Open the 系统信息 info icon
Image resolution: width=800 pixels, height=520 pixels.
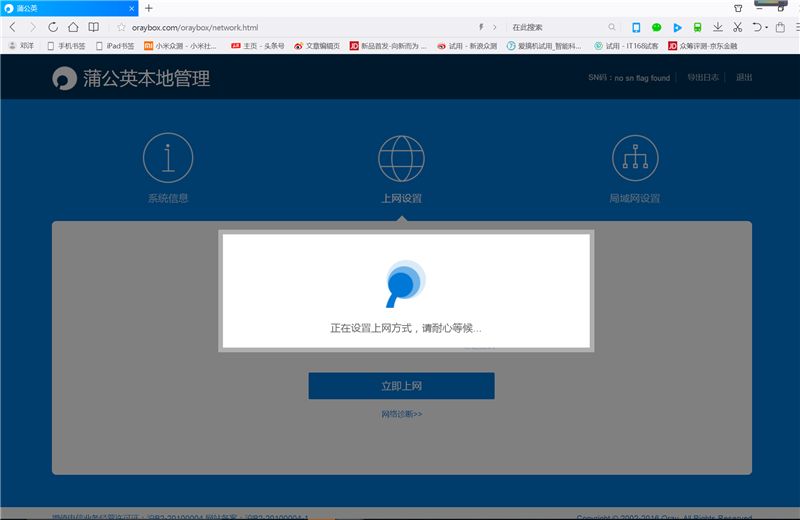(168, 158)
